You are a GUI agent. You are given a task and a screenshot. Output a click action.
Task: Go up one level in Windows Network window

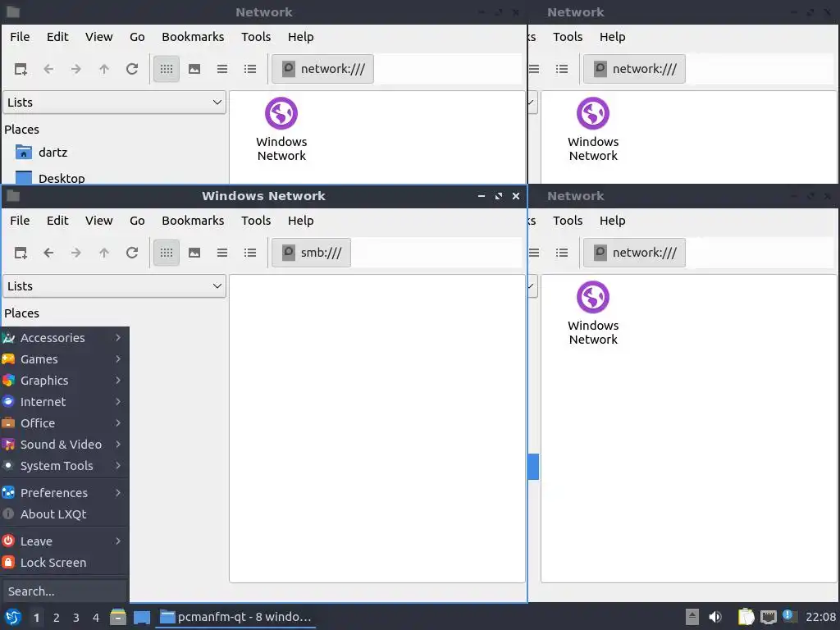point(104,253)
